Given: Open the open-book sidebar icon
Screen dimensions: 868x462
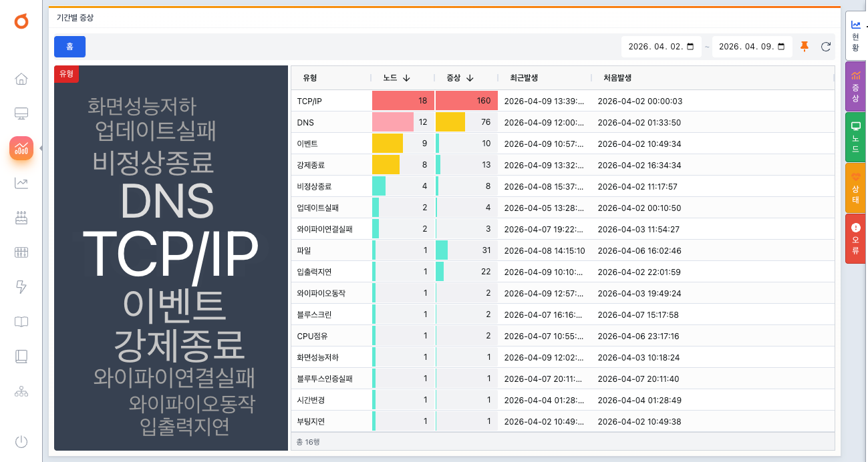Looking at the screenshot, I should pos(21,322).
